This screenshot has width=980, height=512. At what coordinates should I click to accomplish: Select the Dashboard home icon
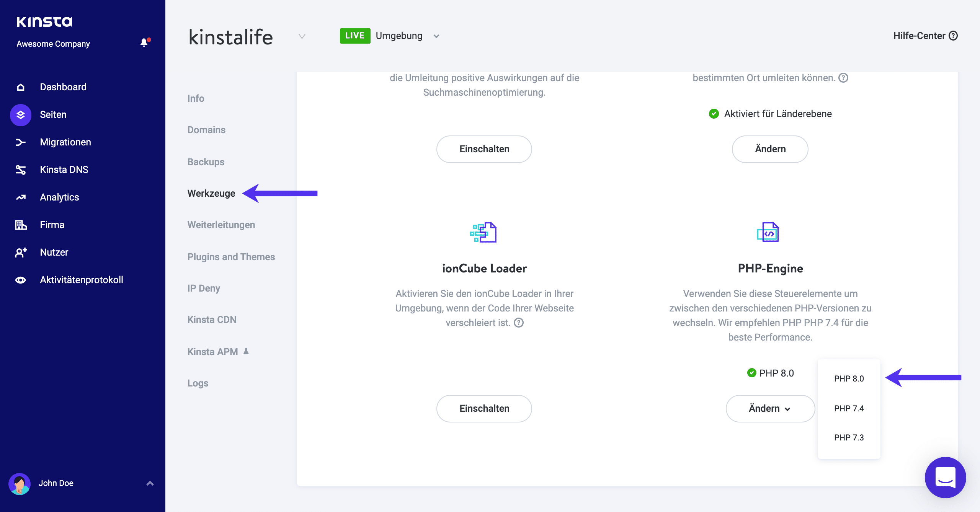coord(20,87)
